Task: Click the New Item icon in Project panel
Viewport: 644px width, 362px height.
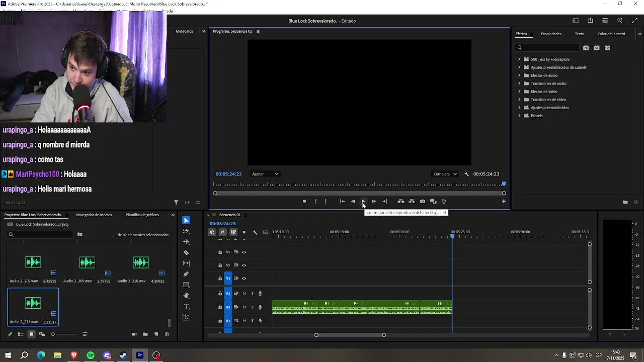Action: tap(156, 334)
